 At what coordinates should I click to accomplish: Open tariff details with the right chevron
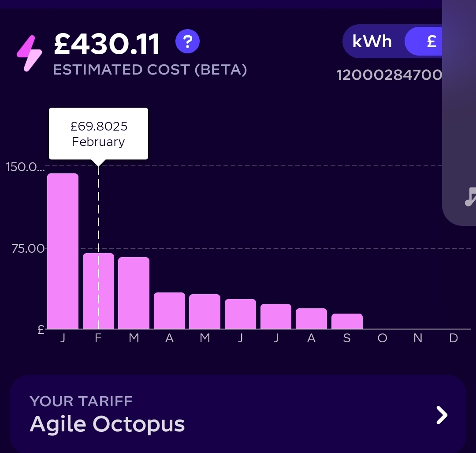tap(442, 415)
